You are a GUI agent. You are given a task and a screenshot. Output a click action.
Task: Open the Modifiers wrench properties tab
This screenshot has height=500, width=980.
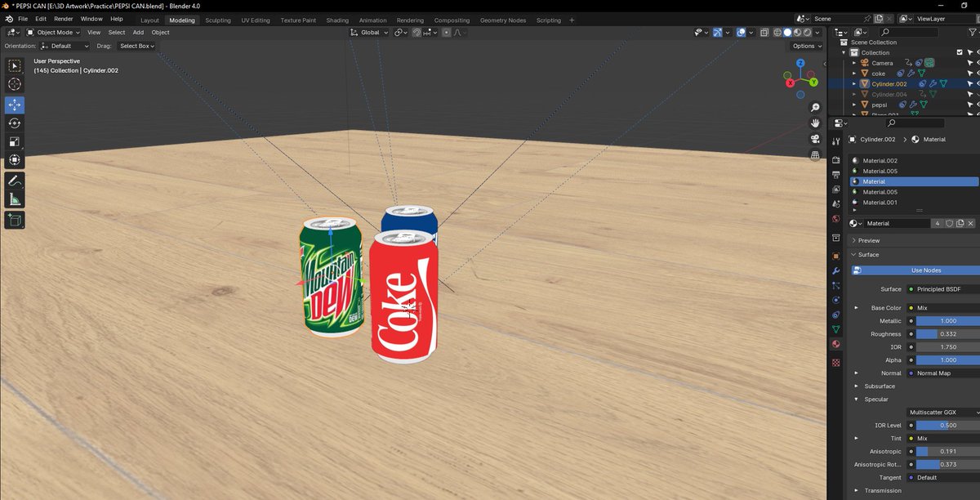pos(835,270)
